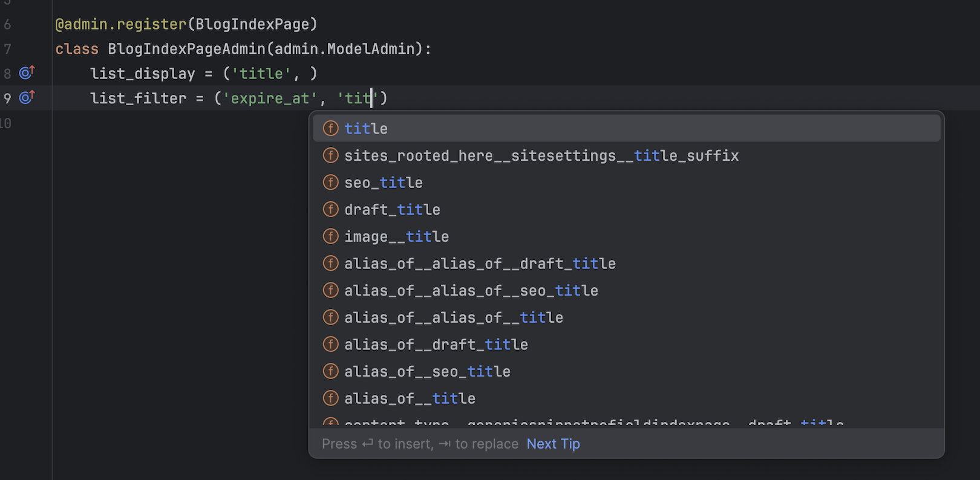Click the list_filter variable on line 9
Screen dimensions: 980x480
(139, 98)
